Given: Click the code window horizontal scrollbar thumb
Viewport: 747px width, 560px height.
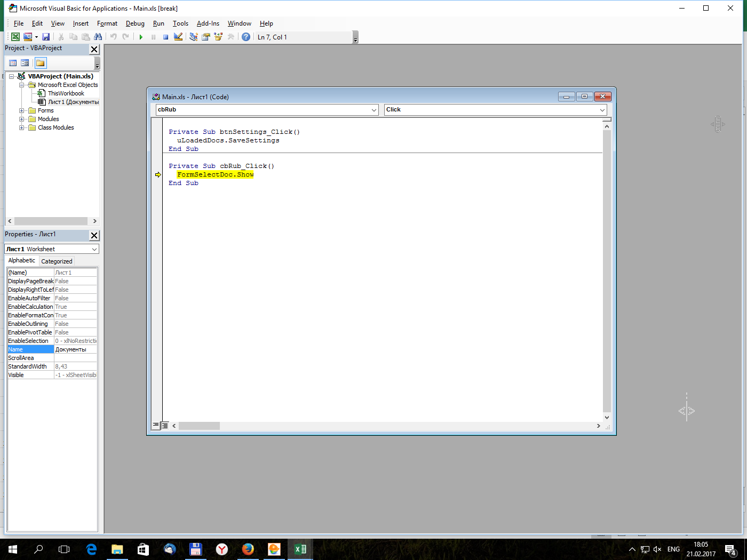Looking at the screenshot, I should click(x=199, y=426).
